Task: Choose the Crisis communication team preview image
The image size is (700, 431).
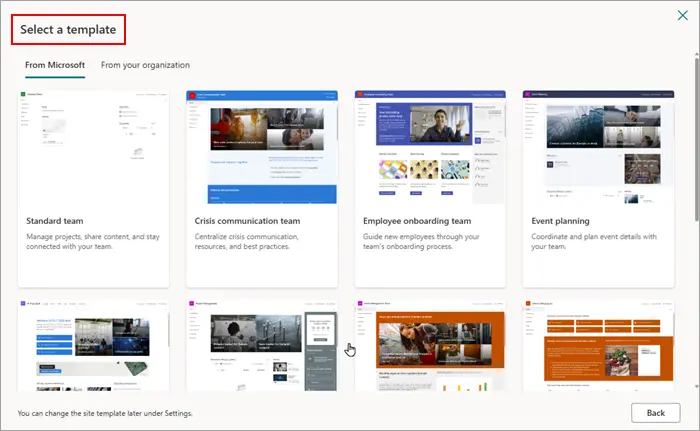Action: (261, 146)
